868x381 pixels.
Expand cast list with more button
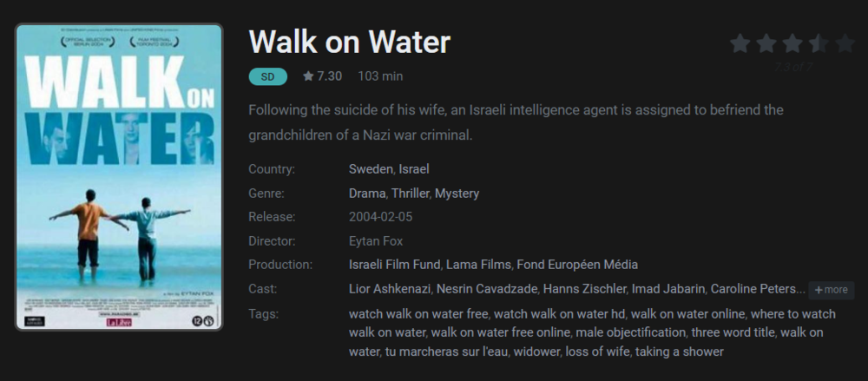pos(831,290)
